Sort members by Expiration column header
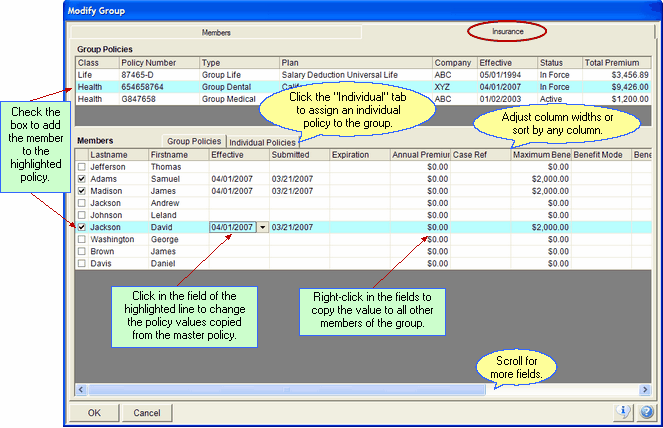 [360, 155]
